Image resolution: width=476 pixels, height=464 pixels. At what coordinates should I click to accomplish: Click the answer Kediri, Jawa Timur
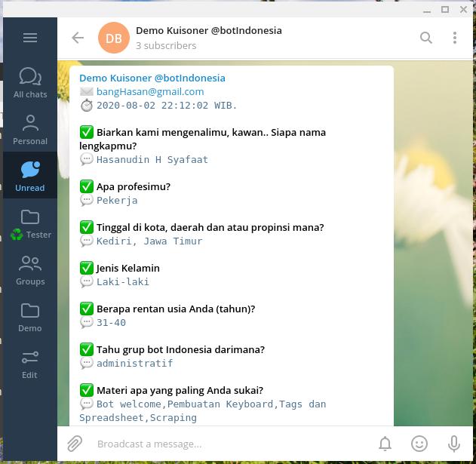click(149, 241)
